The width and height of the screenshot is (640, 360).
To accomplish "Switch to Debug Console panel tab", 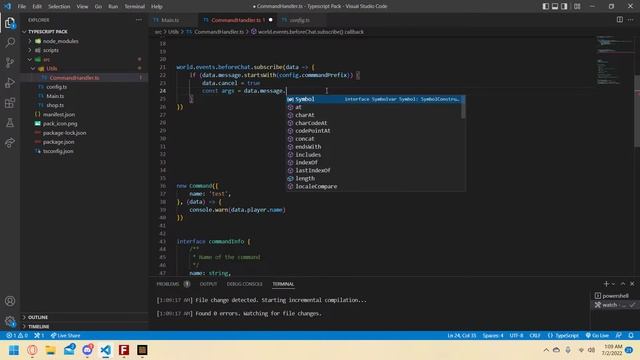I will 244,284.
